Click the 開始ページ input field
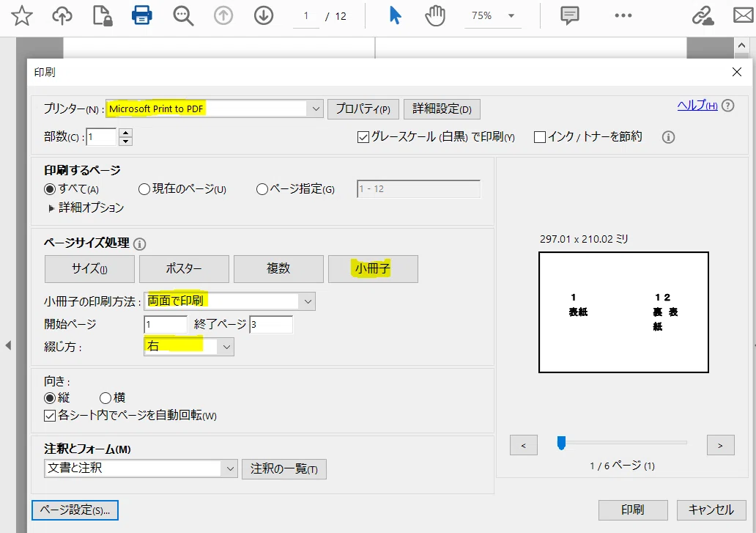 [x=166, y=325]
